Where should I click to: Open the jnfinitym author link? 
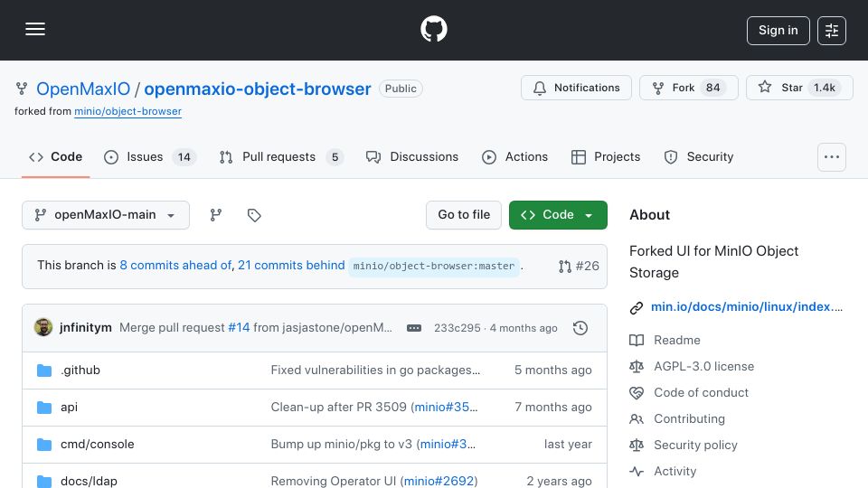coord(86,327)
